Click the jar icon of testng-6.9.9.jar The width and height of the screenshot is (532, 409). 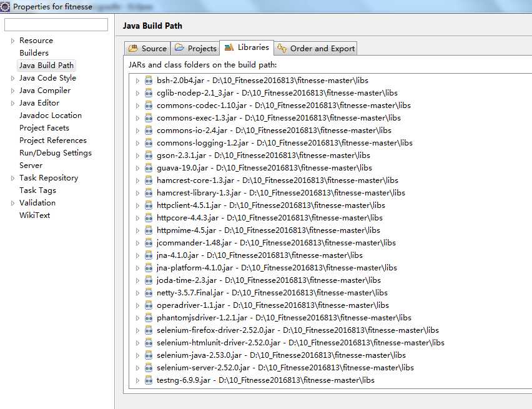[x=149, y=380]
